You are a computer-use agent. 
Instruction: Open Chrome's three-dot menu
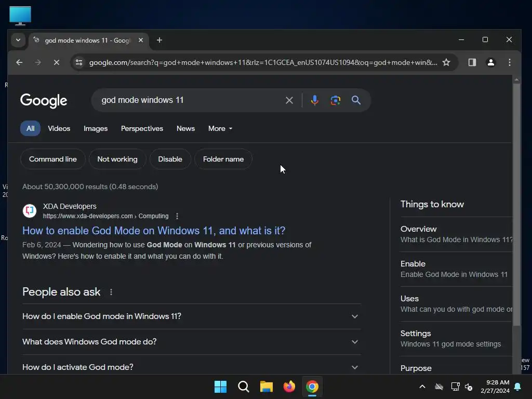509,62
